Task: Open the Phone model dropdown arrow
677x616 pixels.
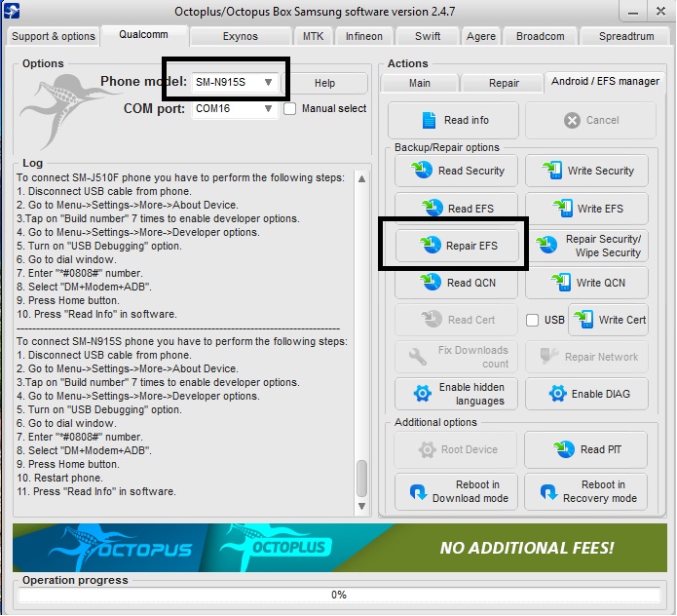Action: pyautogui.click(x=268, y=82)
